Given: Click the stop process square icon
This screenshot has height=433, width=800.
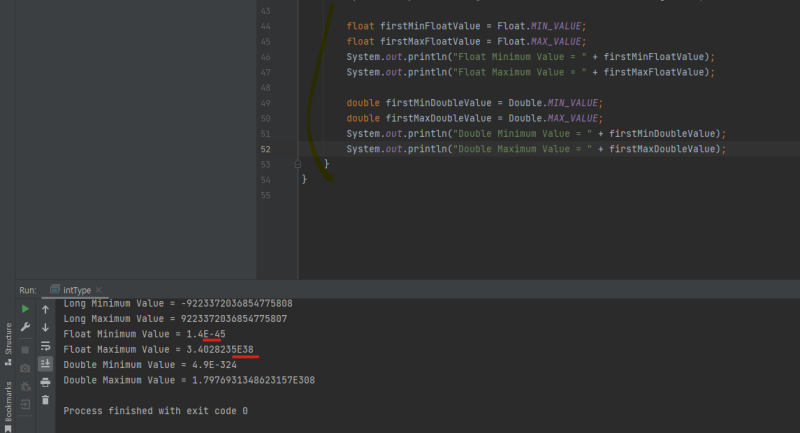Looking at the screenshot, I should [x=25, y=350].
